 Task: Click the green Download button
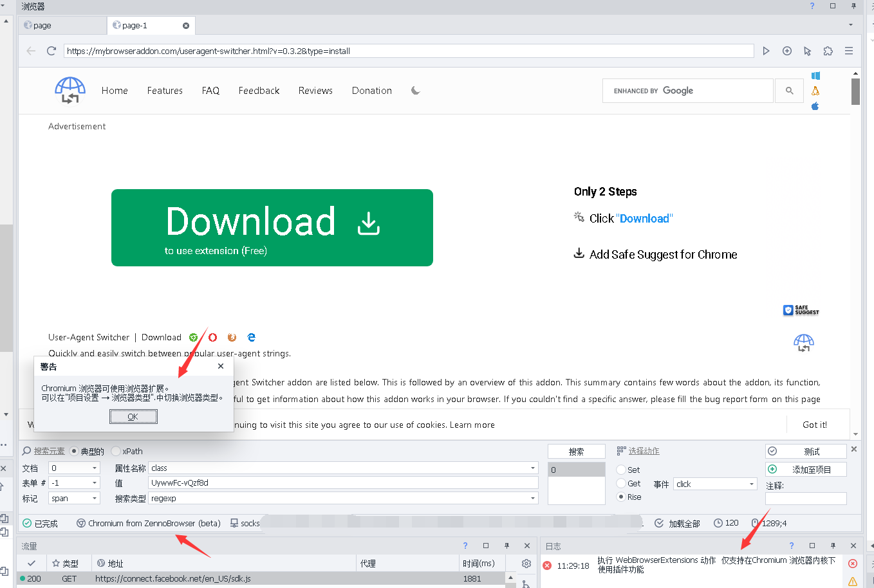(272, 228)
